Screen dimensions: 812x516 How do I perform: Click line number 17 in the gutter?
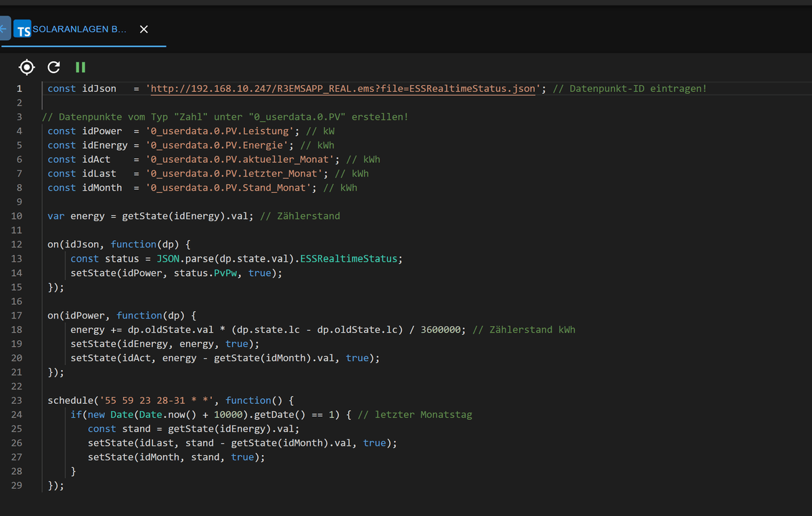17,316
